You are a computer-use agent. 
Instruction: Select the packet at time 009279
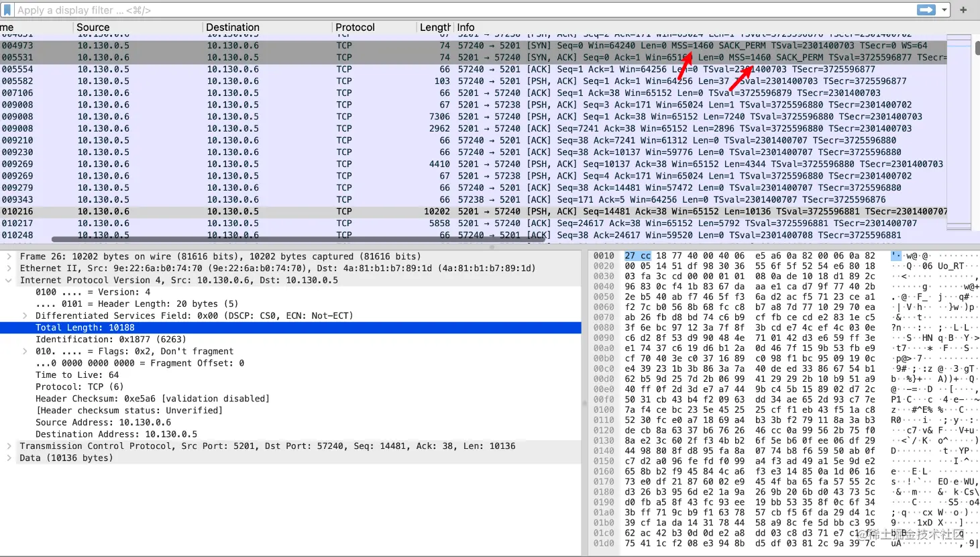[x=473, y=188]
